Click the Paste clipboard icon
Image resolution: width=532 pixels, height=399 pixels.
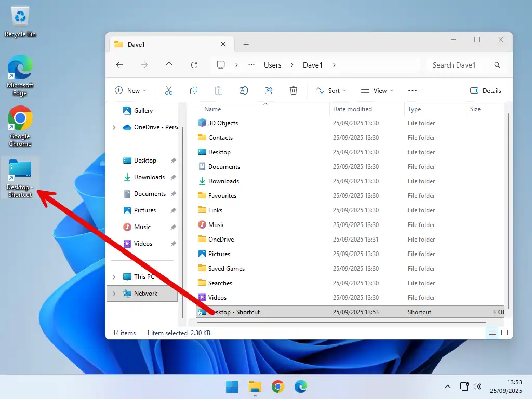219,90
